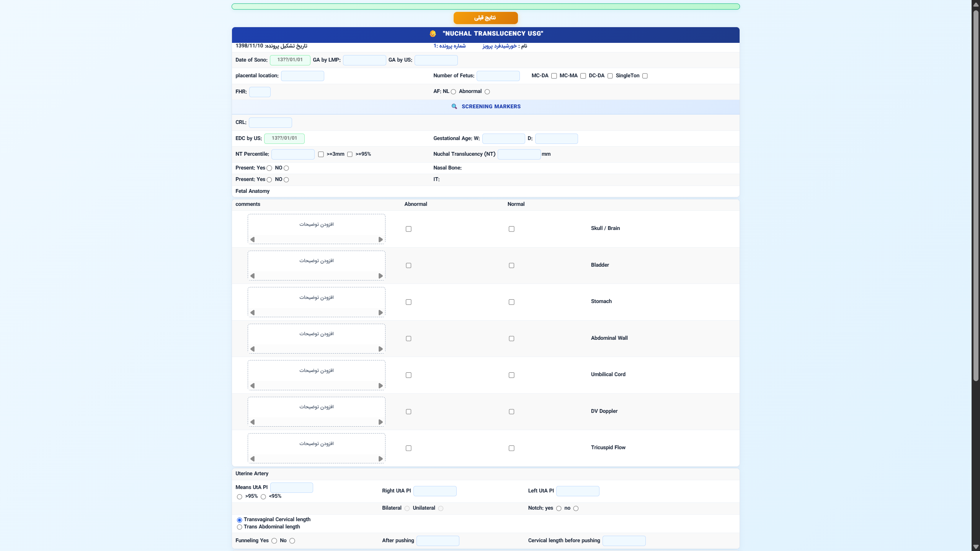
Task: Select AF NL radio button
Action: coord(454,92)
